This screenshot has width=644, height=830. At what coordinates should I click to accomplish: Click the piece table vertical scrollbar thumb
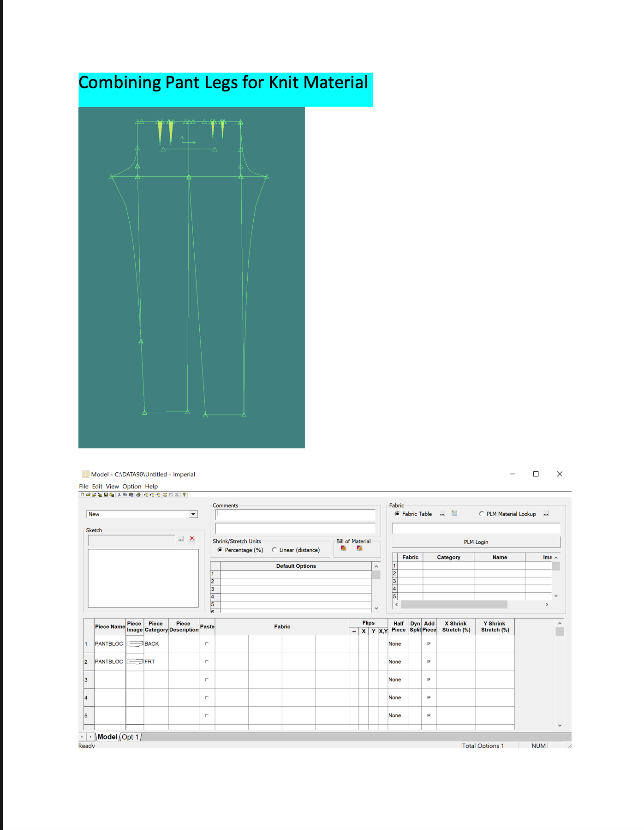(x=560, y=632)
